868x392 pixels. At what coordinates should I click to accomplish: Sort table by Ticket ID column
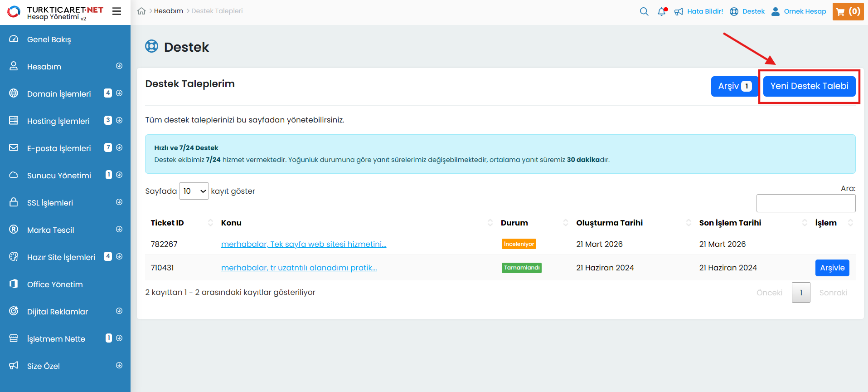[210, 223]
